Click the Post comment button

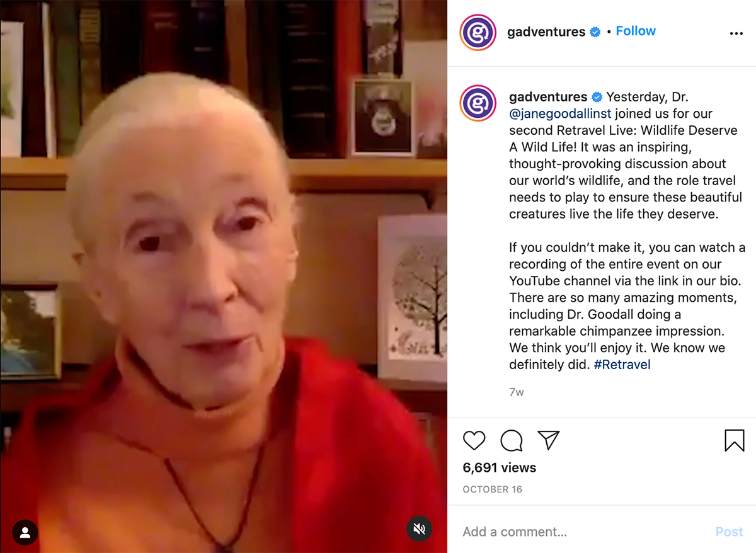(x=729, y=532)
